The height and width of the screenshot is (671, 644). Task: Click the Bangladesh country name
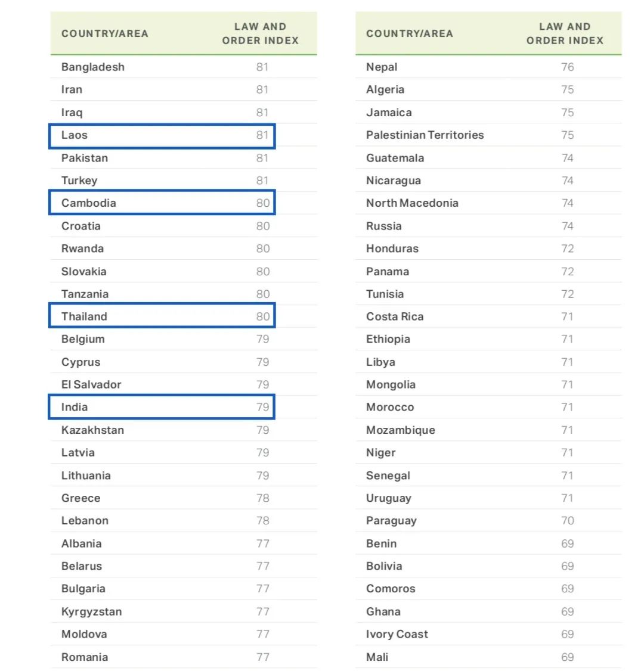click(x=93, y=67)
